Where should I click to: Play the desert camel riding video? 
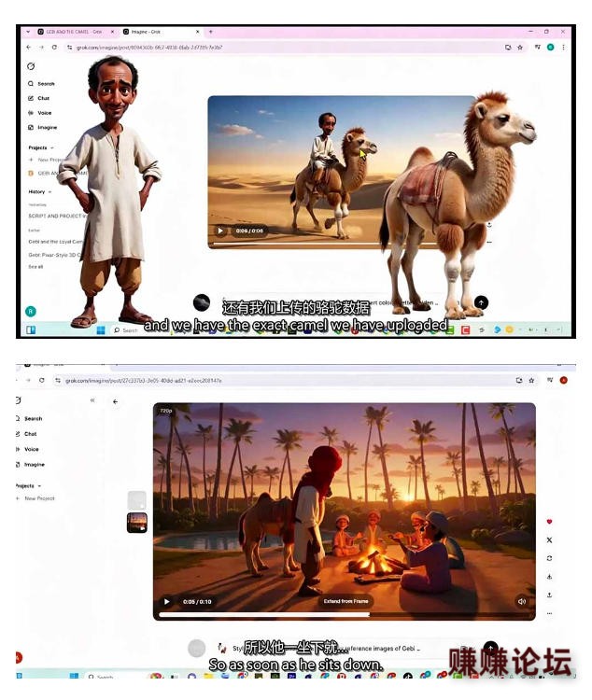(x=220, y=231)
